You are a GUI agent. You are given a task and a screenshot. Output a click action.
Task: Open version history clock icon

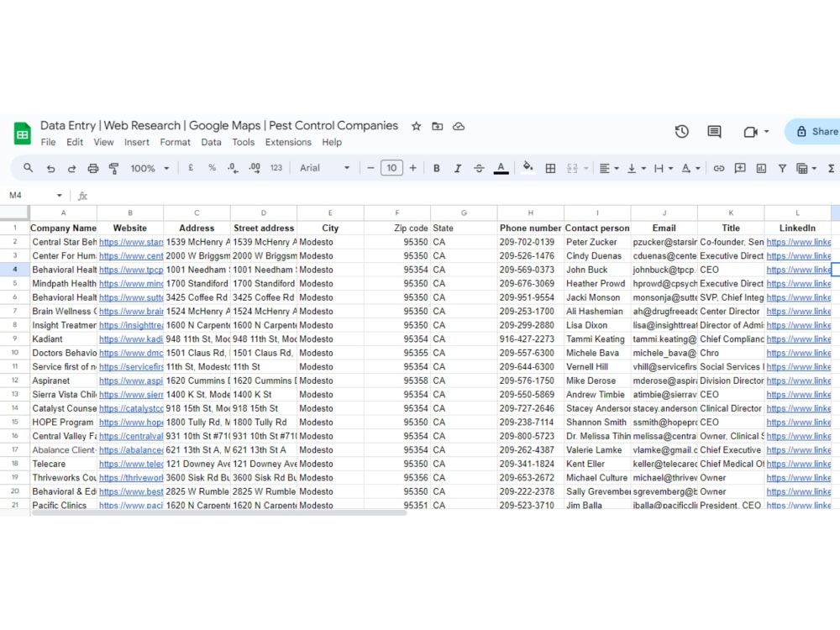(x=681, y=131)
